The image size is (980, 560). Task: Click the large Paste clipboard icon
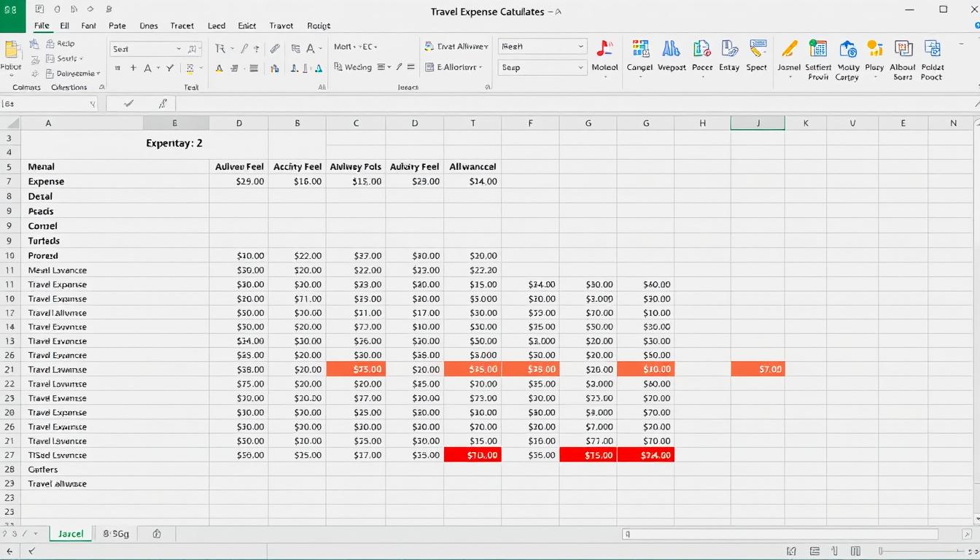point(11,50)
